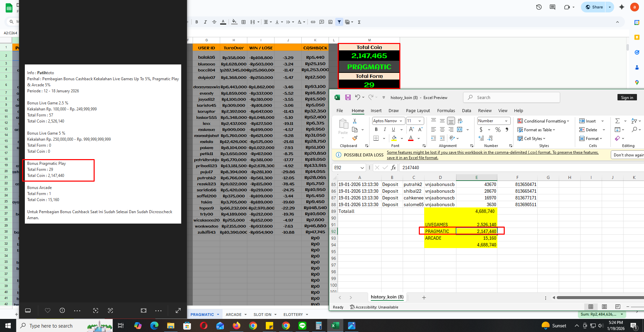Toggle Bottom Align in Excel Alignment group
The height and width of the screenshot is (332, 644).
(451, 121)
